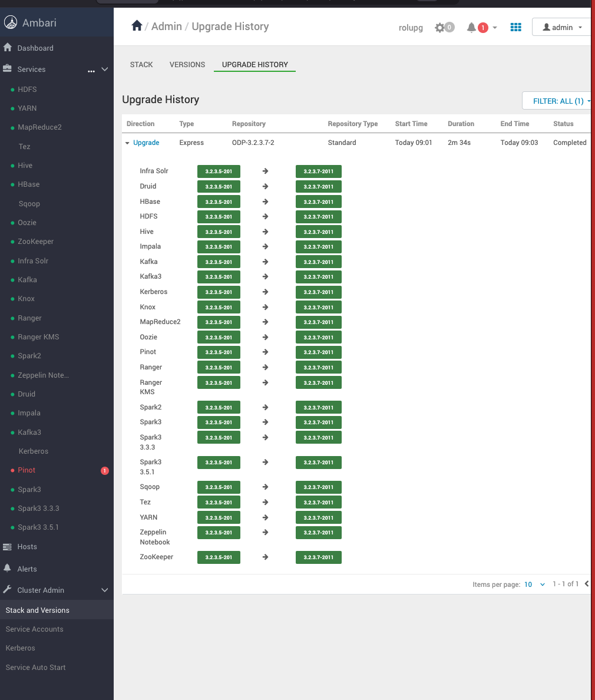Open the YARN service in sidebar
595x700 pixels.
[27, 108]
